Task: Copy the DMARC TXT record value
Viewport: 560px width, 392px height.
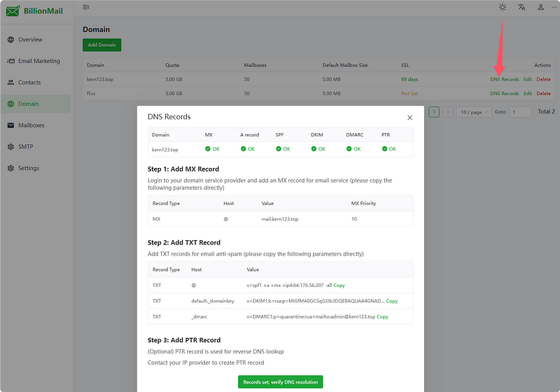Action: (382, 316)
